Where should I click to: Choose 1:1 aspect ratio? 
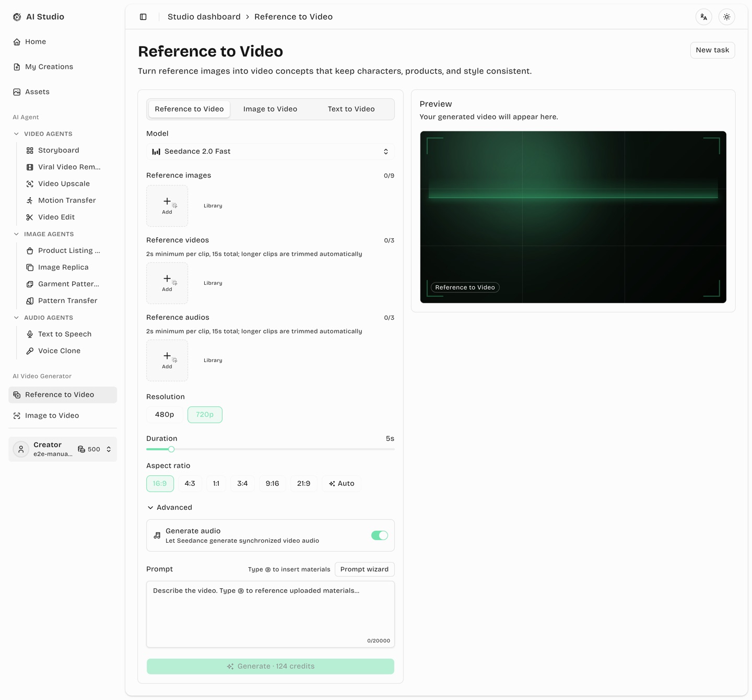(216, 484)
